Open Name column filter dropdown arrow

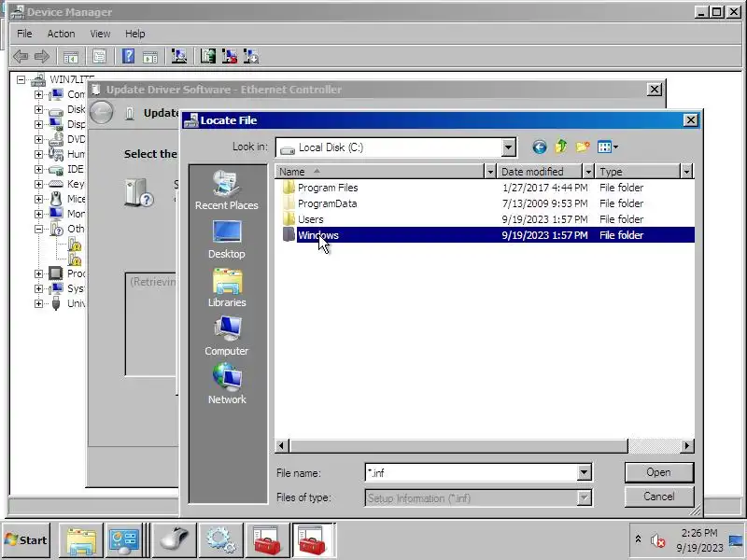489,172
